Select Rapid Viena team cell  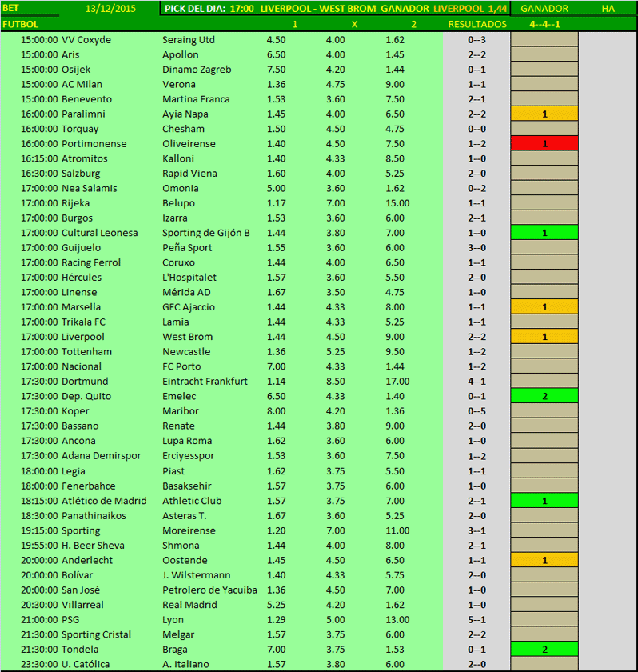pos(189,174)
